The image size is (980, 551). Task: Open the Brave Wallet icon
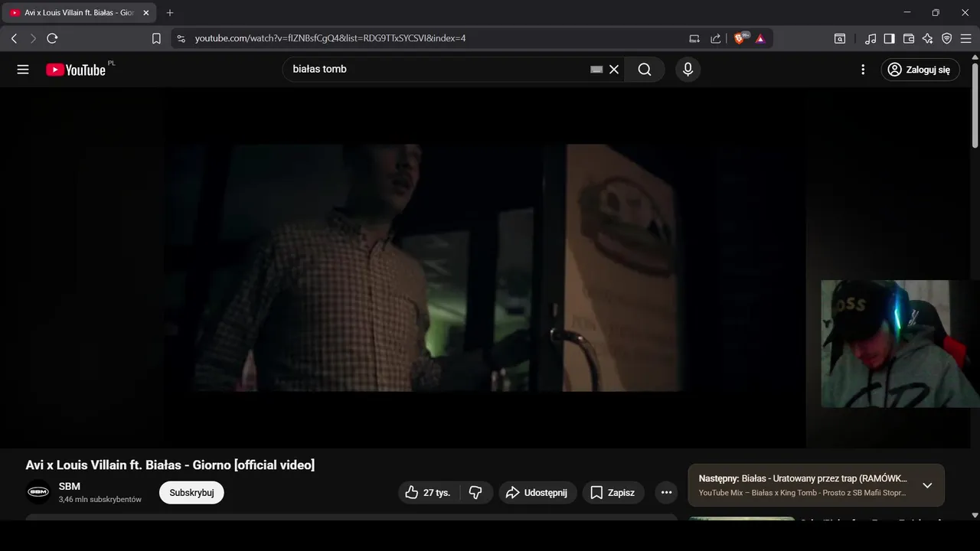909,38
